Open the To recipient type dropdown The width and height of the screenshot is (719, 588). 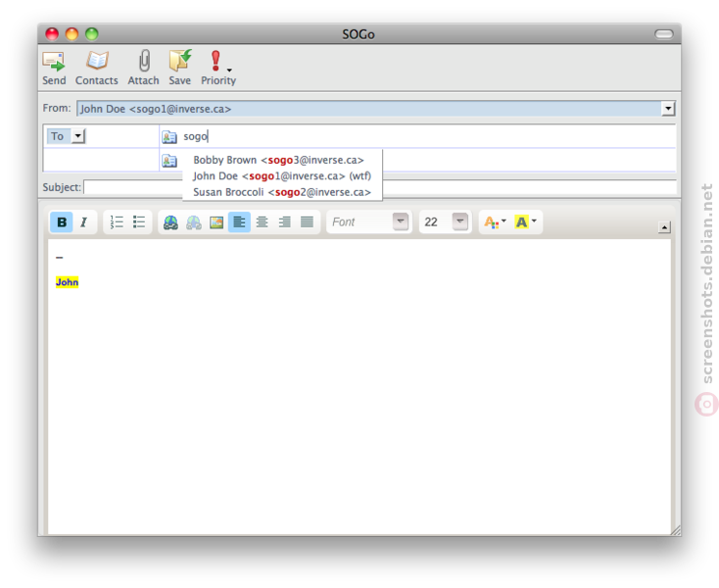(x=66, y=136)
